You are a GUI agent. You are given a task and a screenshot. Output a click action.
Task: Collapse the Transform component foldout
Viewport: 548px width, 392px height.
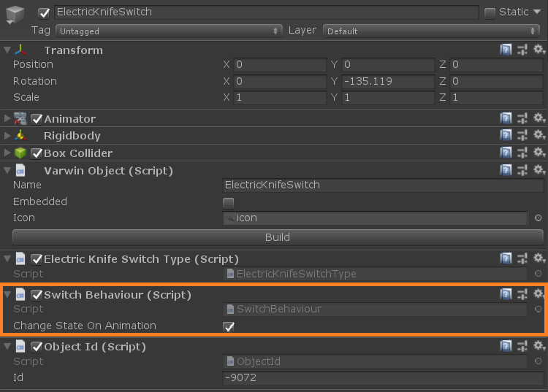(7, 50)
